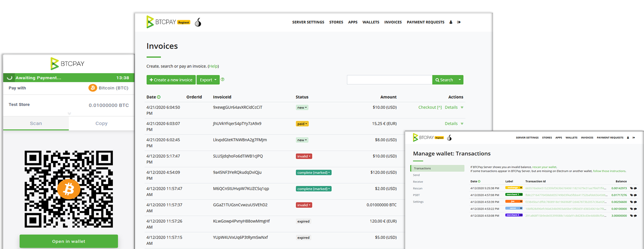Click Open in wallet button
Image resolution: width=644 pixels, height=249 pixels.
(x=69, y=241)
